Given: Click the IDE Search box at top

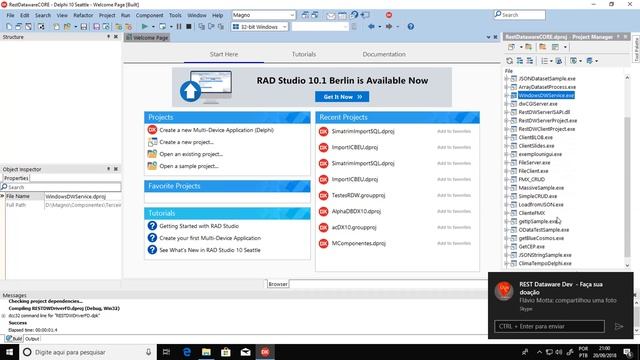Looking at the screenshot, I should (x=520, y=15).
